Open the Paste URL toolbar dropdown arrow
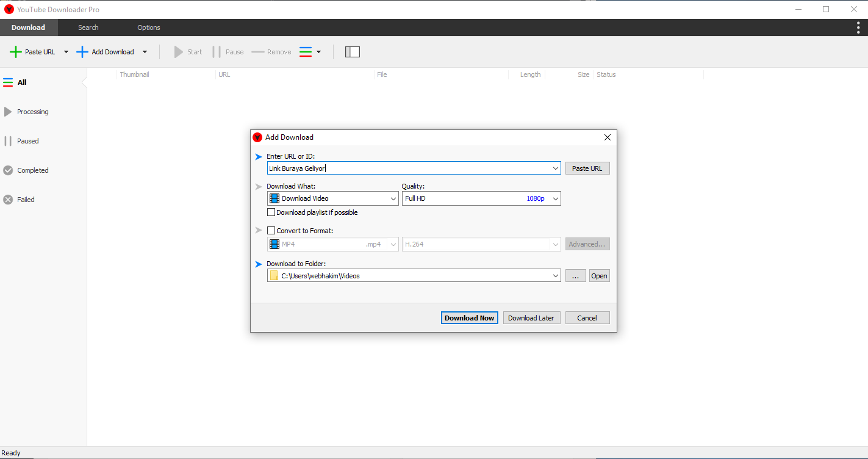868x459 pixels. 66,52
